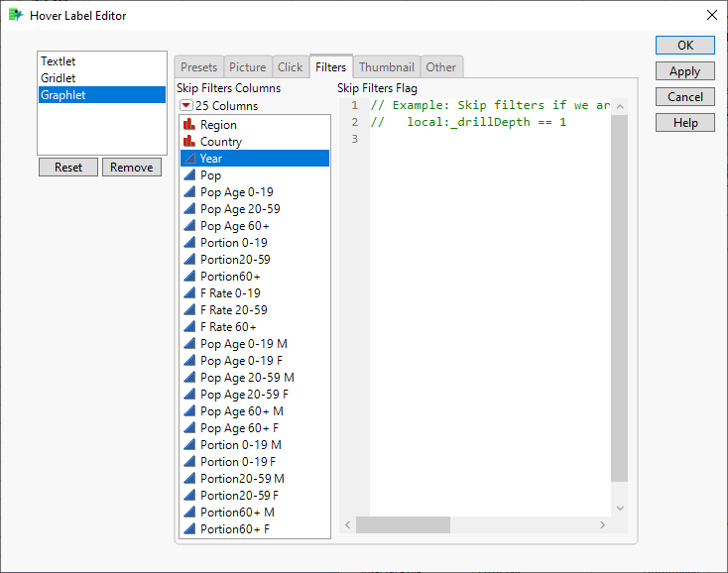Click the local:_drillDepth comment on line 2
The height and width of the screenshot is (573, 728).
(468, 122)
